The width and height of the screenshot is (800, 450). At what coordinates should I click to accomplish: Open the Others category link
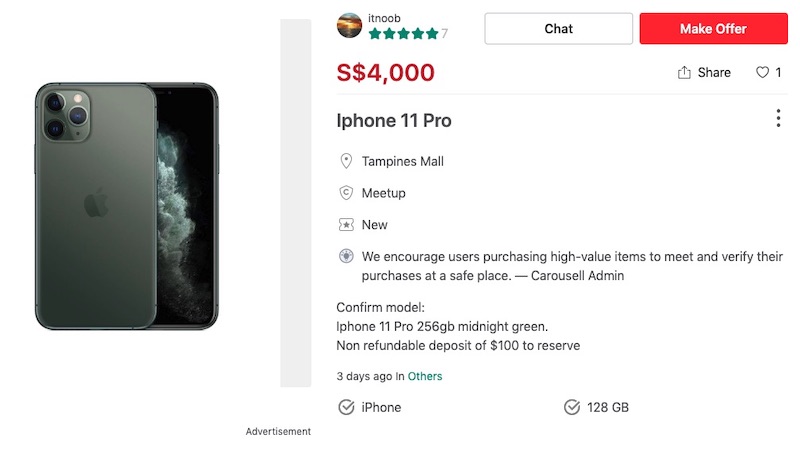click(425, 377)
